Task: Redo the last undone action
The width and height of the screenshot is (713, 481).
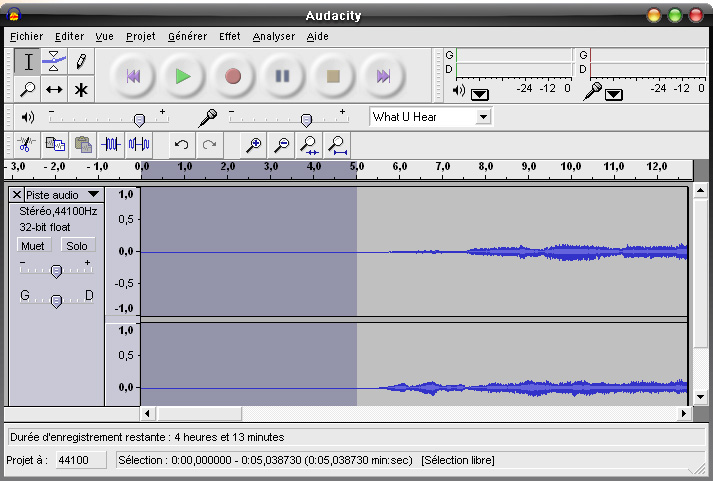Action: (x=209, y=145)
